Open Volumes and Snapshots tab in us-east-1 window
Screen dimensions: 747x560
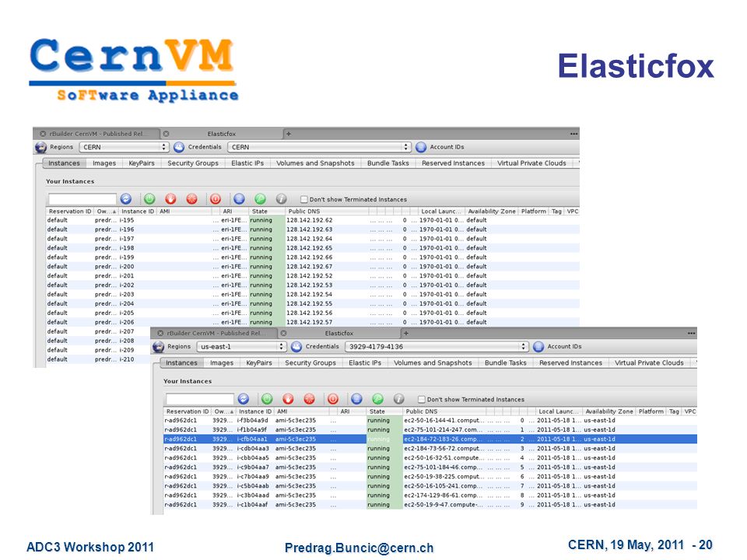433,362
